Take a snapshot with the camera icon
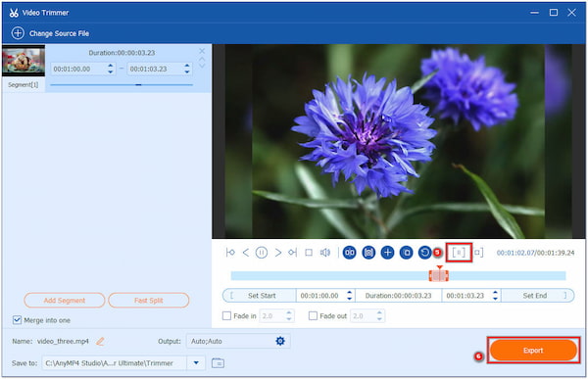The height and width of the screenshot is (379, 588). pyautogui.click(x=368, y=253)
